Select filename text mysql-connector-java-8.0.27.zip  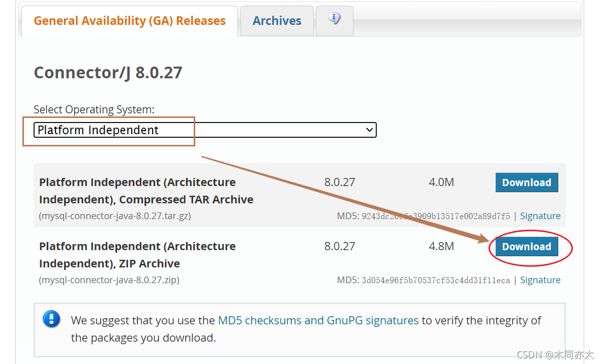click(x=109, y=280)
